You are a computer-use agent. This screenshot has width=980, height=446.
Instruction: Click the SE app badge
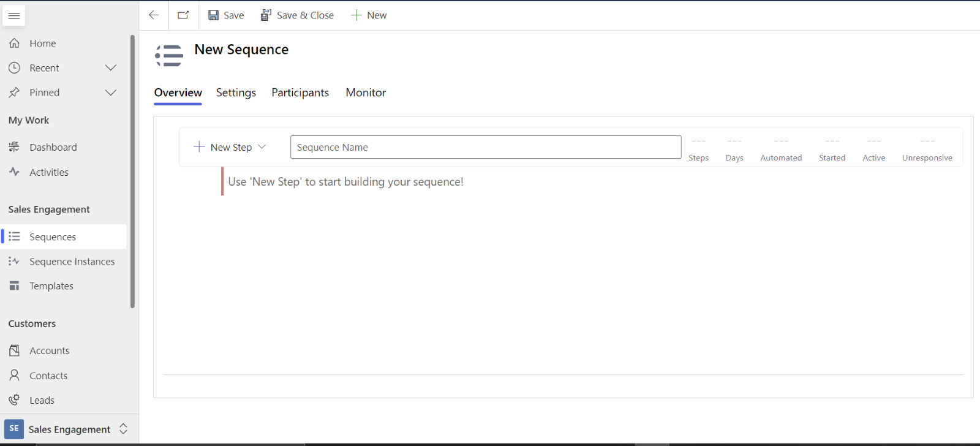(x=14, y=429)
